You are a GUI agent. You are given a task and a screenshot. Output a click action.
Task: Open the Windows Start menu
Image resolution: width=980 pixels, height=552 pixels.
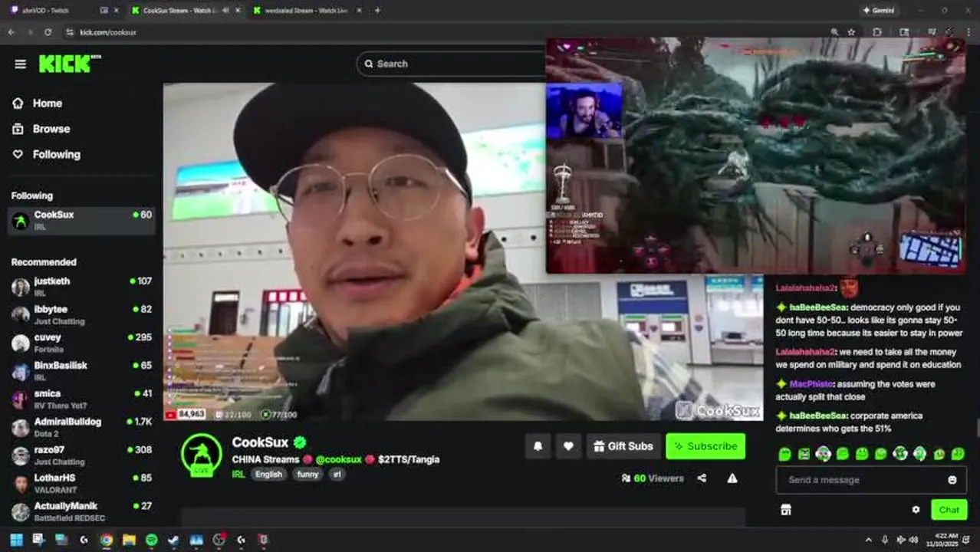tap(16, 540)
